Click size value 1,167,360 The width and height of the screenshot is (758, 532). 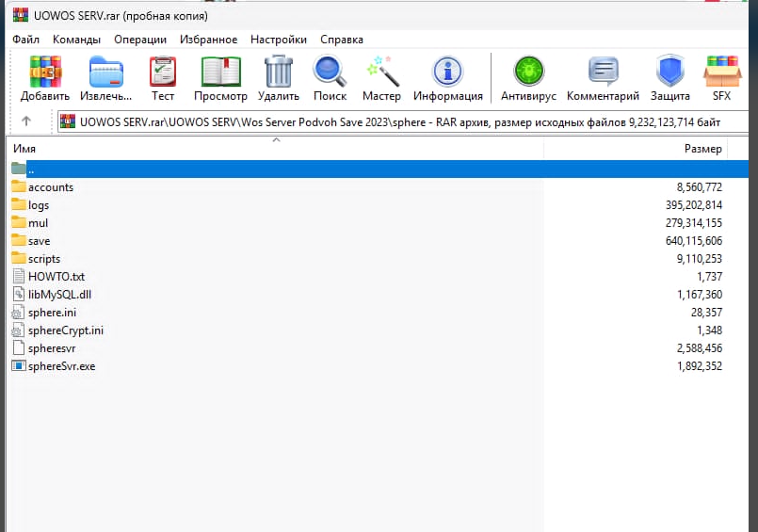coord(700,295)
